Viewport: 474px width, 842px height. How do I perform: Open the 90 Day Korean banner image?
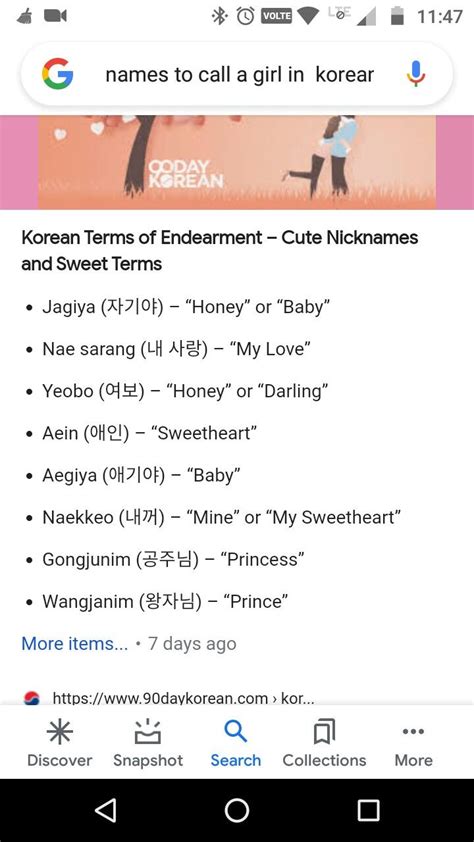(x=237, y=162)
